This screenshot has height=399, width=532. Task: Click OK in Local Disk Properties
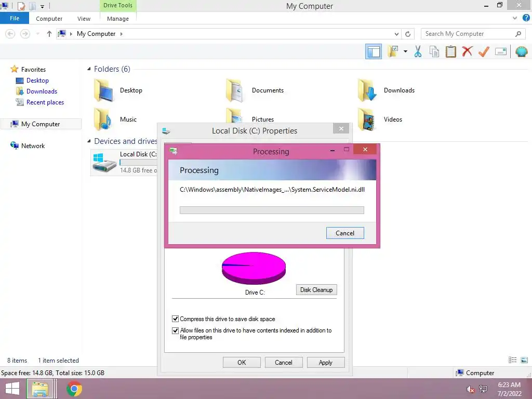242,362
